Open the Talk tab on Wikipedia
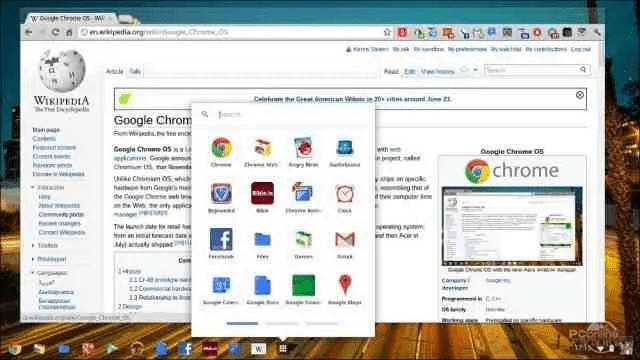 pos(135,71)
